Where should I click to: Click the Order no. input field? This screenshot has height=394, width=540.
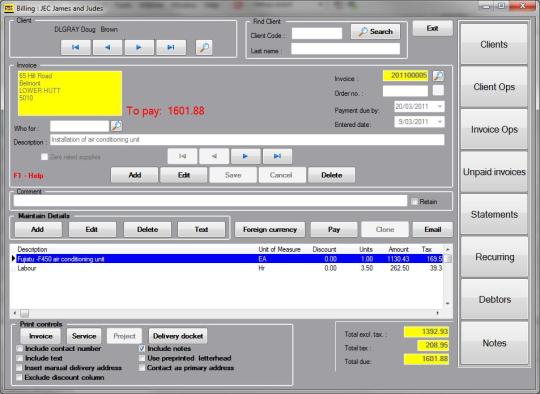[x=405, y=91]
